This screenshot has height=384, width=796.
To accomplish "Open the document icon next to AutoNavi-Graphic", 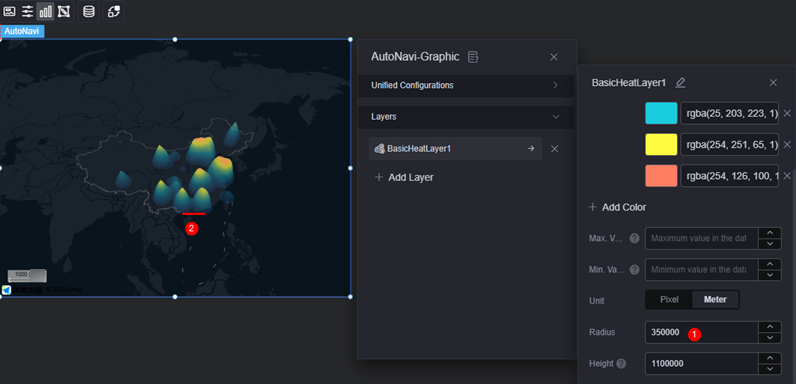I will (x=473, y=57).
